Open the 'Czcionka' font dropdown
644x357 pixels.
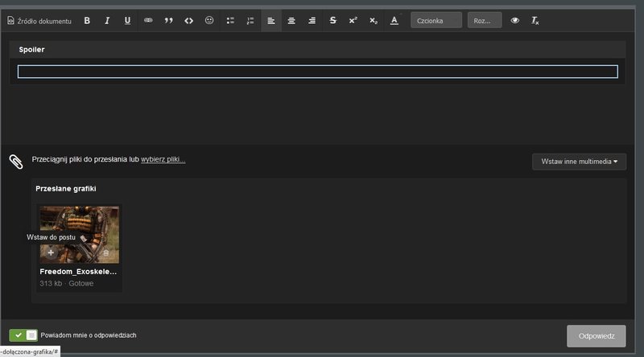click(436, 21)
